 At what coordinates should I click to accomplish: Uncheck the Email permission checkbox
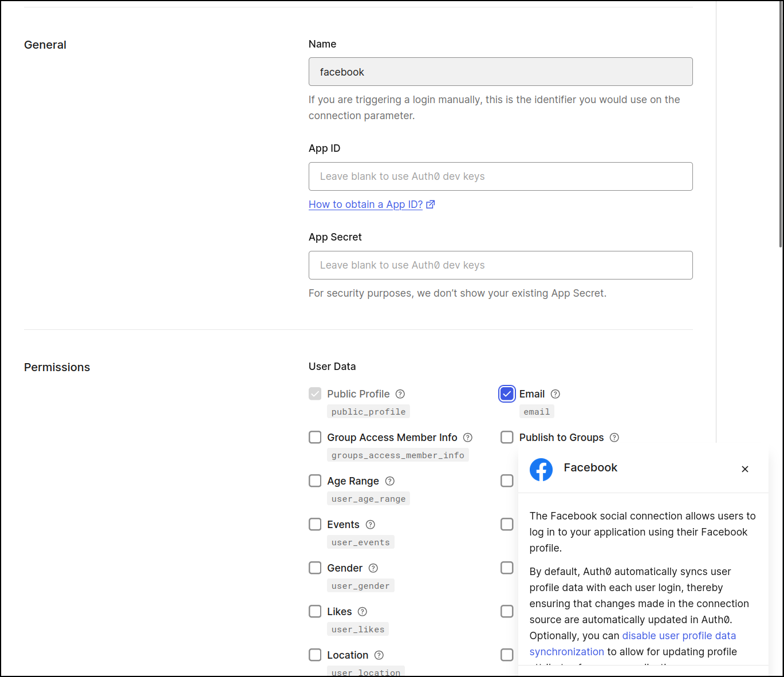(x=507, y=393)
